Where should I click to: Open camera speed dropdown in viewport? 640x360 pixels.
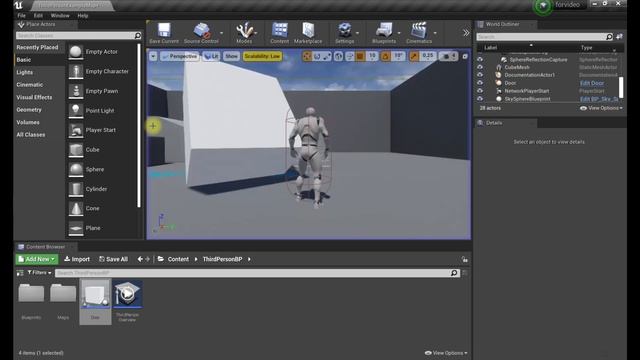pos(449,56)
